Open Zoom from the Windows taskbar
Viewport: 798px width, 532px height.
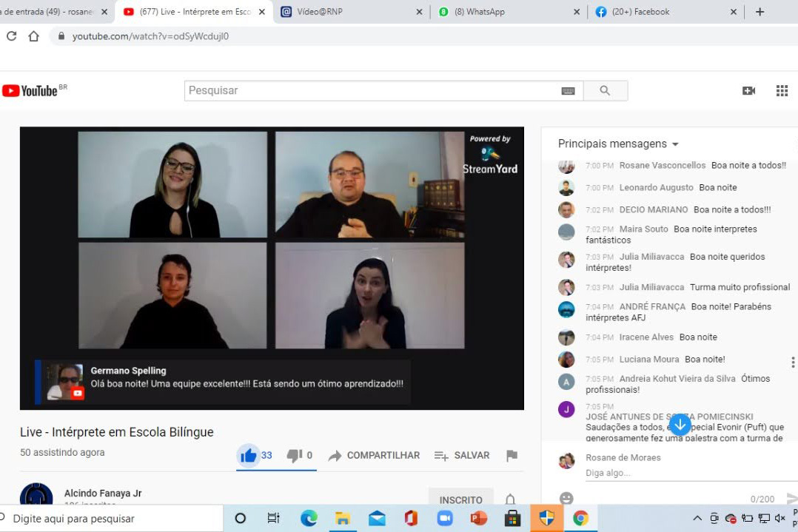445,518
